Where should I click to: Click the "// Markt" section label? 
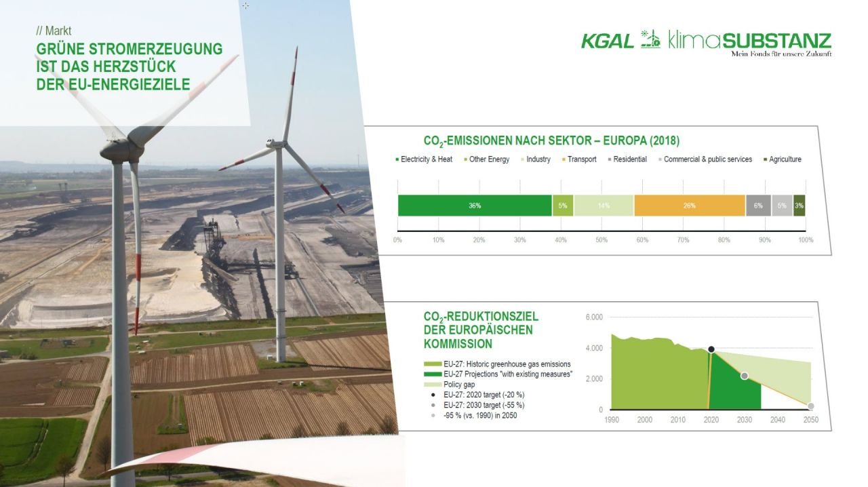click(x=54, y=31)
